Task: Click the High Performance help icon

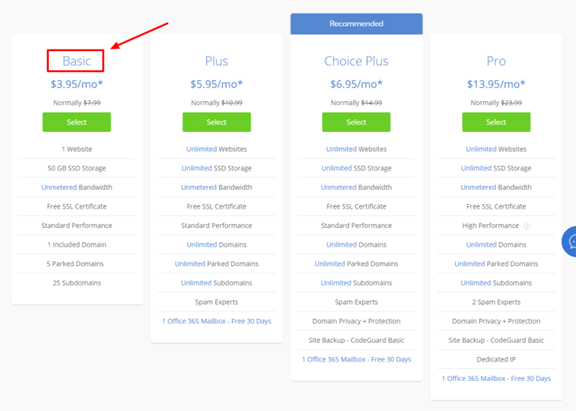Action: (x=526, y=226)
